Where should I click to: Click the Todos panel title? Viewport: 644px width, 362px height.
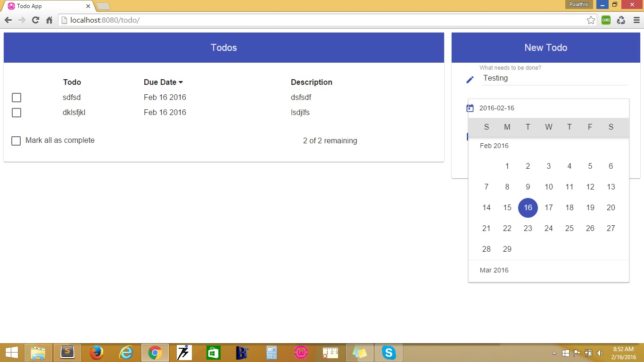224,48
